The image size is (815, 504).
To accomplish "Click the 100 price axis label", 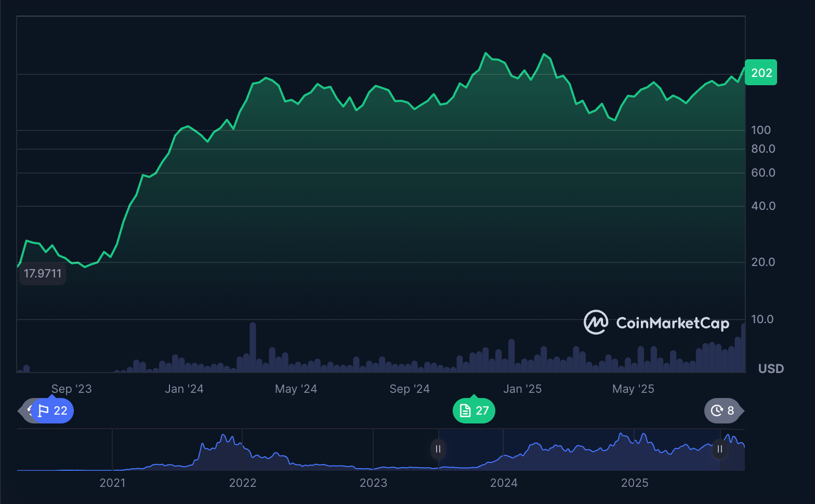I will (761, 130).
